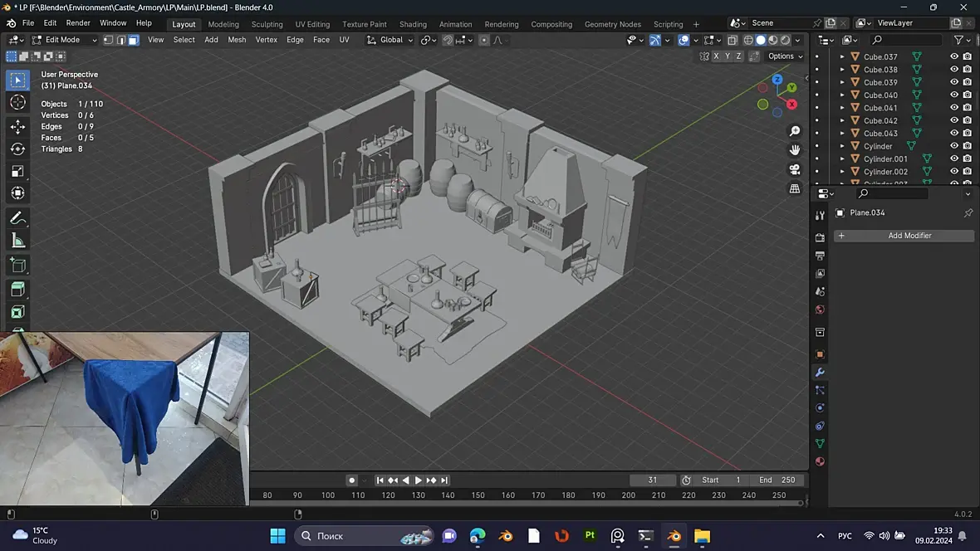Viewport: 980px width, 551px height.
Task: Disable rendering for Cylinder.001 camera icon
Action: click(968, 158)
